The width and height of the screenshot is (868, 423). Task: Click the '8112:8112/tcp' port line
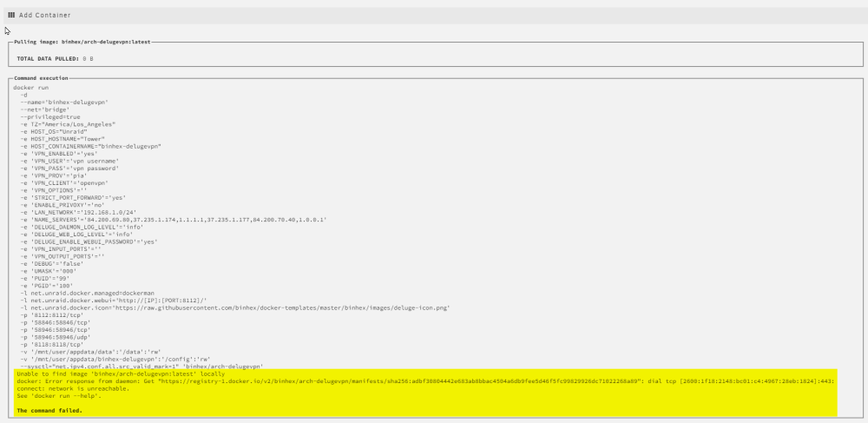point(52,314)
